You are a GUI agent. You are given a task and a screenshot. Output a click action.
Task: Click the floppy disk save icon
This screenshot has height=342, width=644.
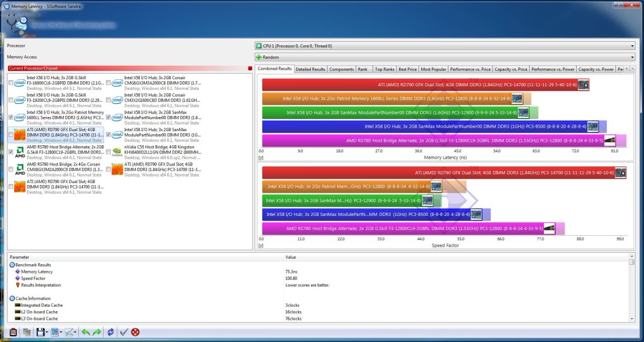(x=40, y=332)
